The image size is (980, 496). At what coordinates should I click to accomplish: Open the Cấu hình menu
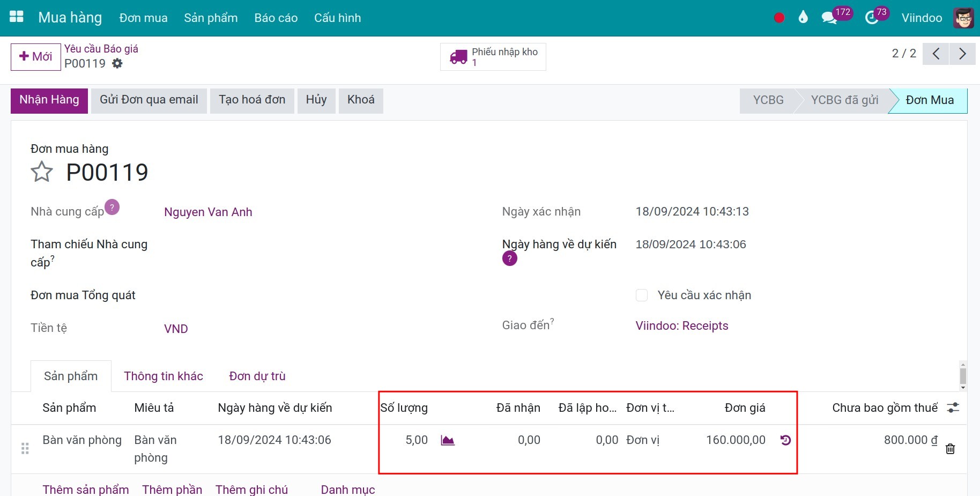pos(337,18)
